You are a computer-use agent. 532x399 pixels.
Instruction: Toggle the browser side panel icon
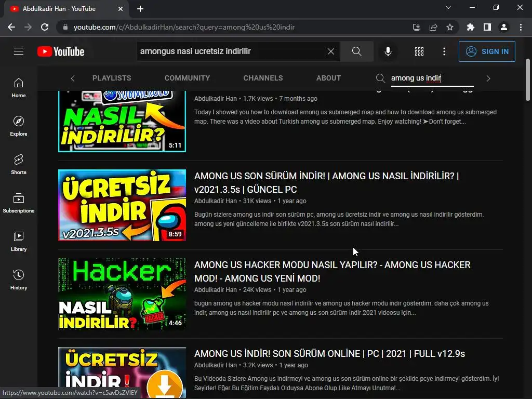coord(487,27)
